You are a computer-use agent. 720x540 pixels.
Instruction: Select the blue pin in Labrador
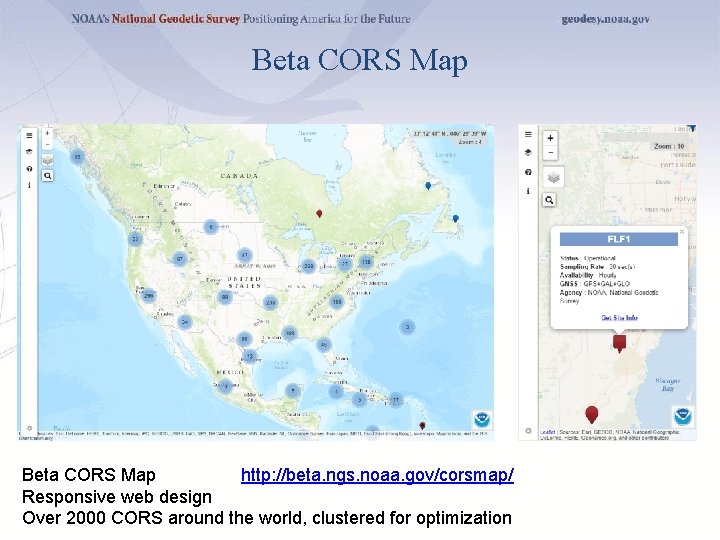coord(428,186)
